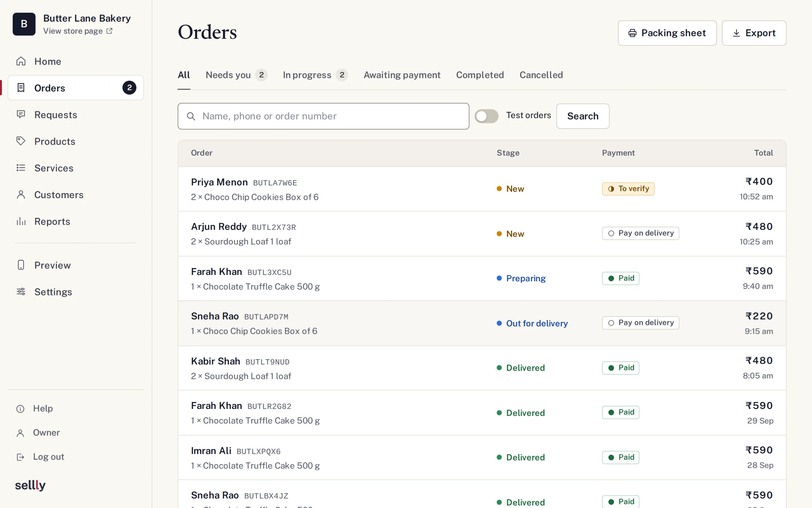The height and width of the screenshot is (508, 812).
Task: Click the Customers person icon
Action: coord(21,195)
